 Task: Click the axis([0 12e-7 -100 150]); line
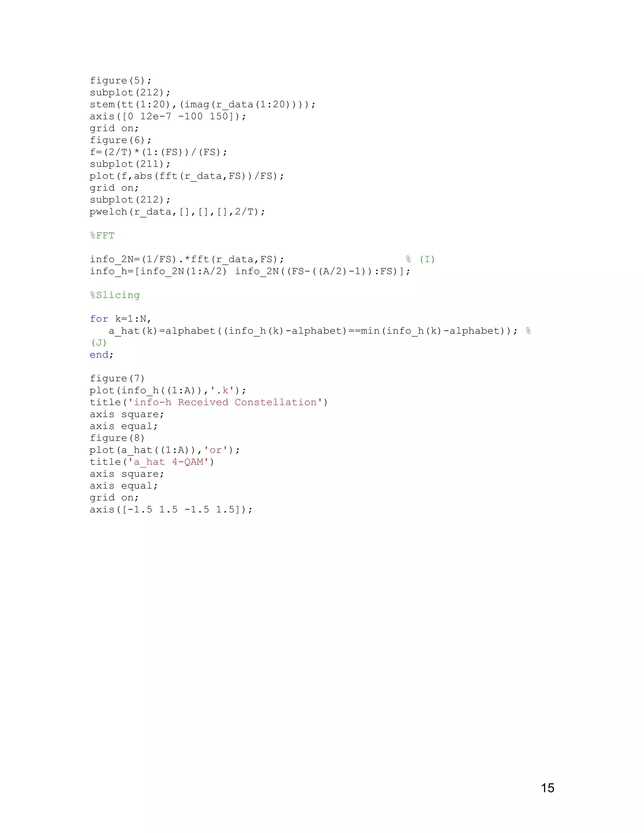pos(168,116)
